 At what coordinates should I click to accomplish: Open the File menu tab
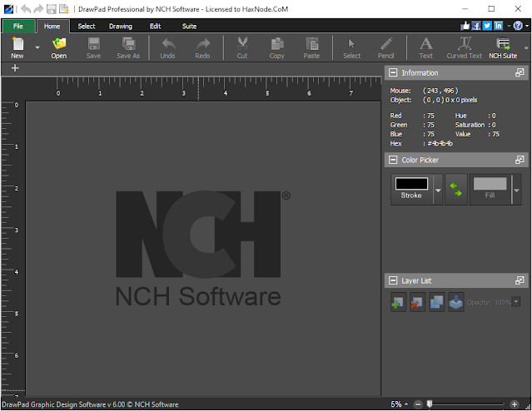[x=18, y=26]
